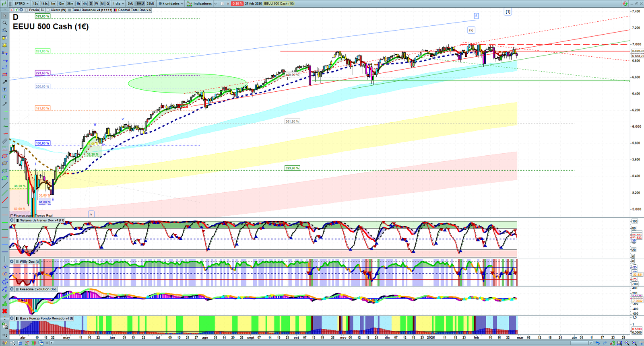Toggle the 5kU tick view button
Viewport: 644px width, 346px height.
tap(130, 4)
